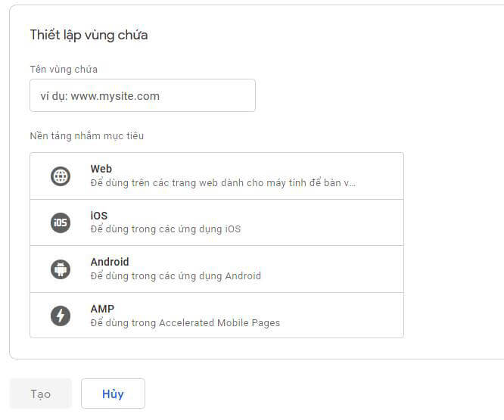
Task: Cancel with the Hủy button
Action: tap(113, 394)
